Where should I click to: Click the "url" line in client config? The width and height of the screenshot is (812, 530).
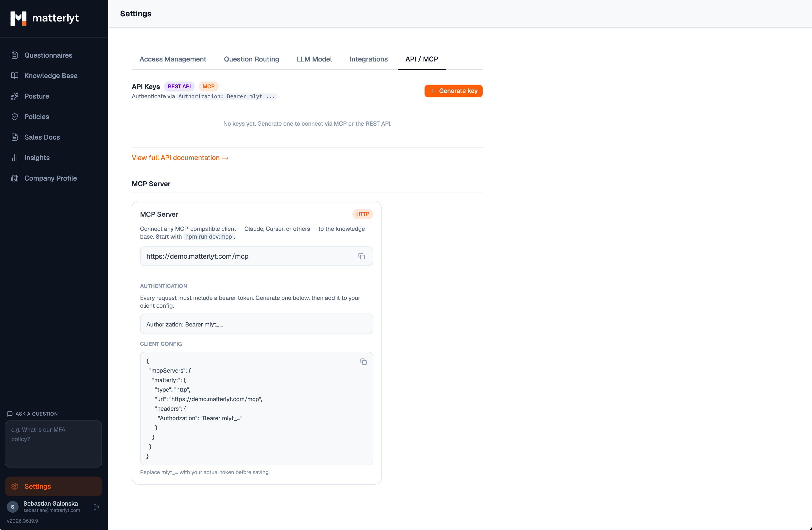pyautogui.click(x=209, y=399)
